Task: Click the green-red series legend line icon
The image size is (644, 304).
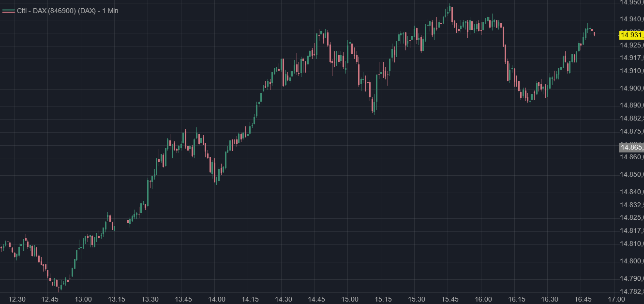Action: coord(8,11)
